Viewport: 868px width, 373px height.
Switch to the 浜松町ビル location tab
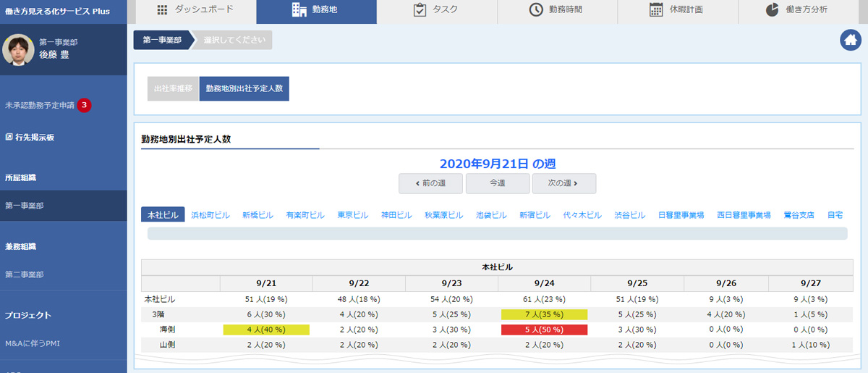pos(210,215)
